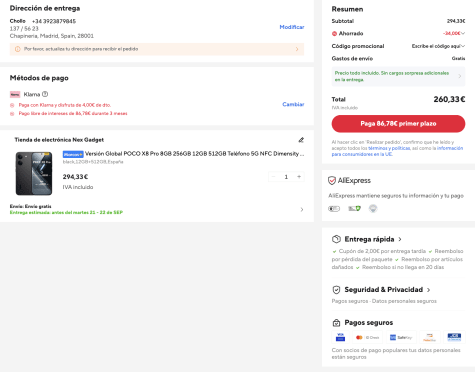Click the interest-free payment coupon icon
475x372 pixels.
click(12, 114)
